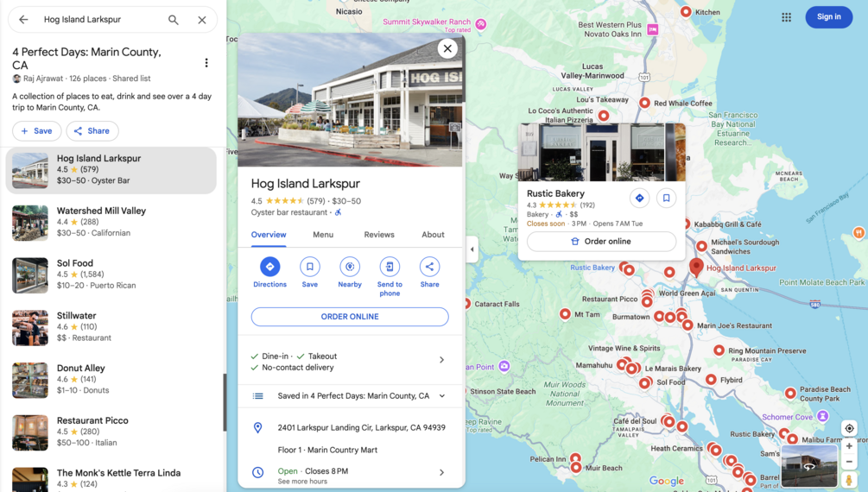
Task: Open the list's three-dot more options menu
Action: point(206,62)
